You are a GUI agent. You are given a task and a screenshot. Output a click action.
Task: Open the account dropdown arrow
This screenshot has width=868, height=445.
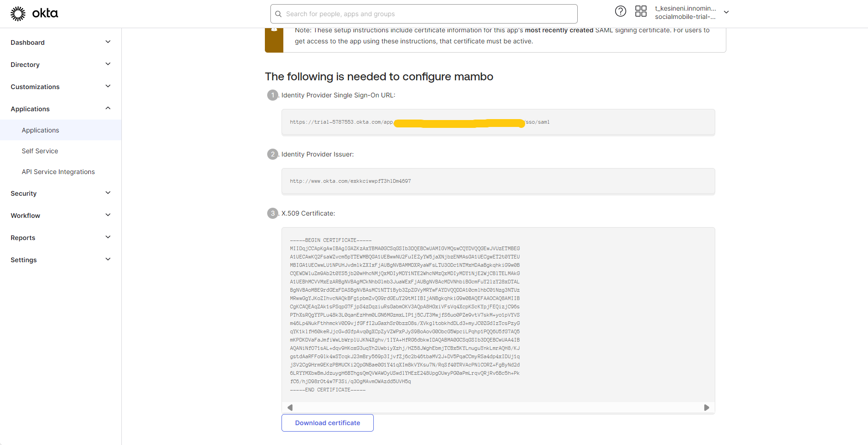point(726,12)
